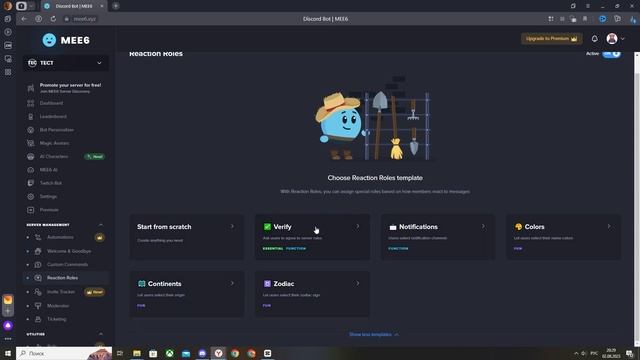
Task: Click the Zodiac purple icon
Action: pyautogui.click(x=267, y=284)
